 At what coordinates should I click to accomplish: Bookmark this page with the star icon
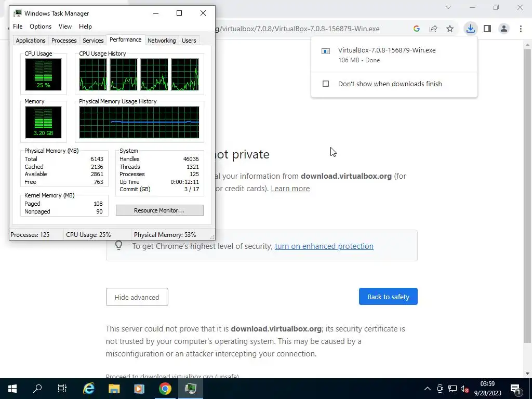click(x=450, y=29)
